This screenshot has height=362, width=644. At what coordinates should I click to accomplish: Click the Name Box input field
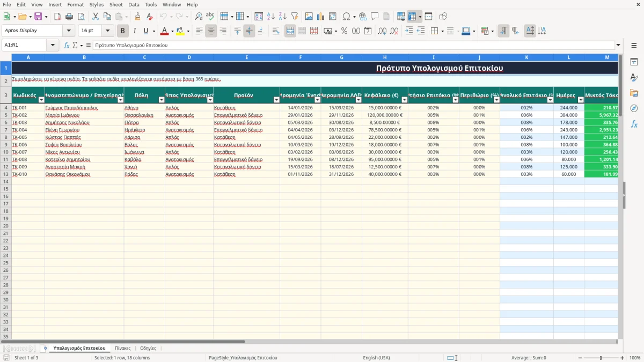click(x=24, y=45)
